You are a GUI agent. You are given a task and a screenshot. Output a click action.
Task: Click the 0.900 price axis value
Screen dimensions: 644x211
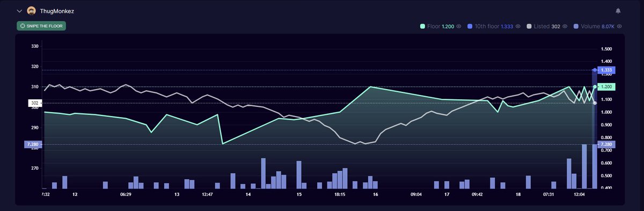click(606, 125)
